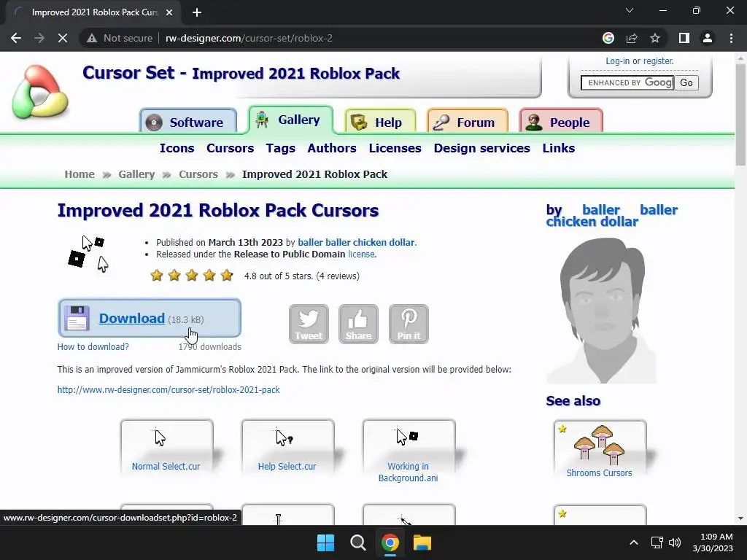Click the RealWorld colorful site logo
Image resolution: width=747 pixels, height=560 pixels.
[x=40, y=91]
